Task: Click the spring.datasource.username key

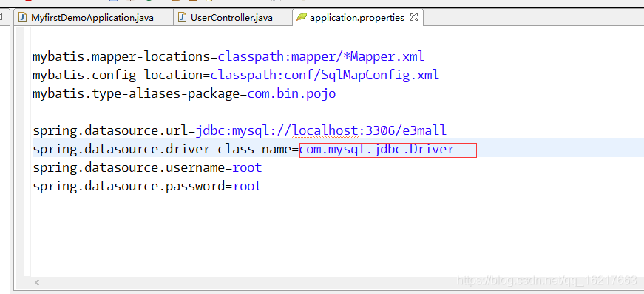Action: coord(129,168)
